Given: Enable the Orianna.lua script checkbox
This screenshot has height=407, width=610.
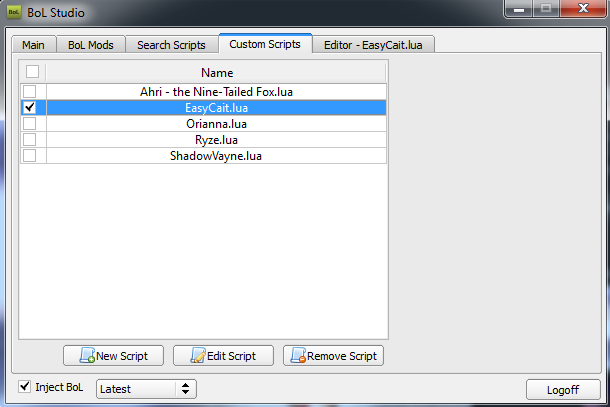Looking at the screenshot, I should (x=30, y=123).
